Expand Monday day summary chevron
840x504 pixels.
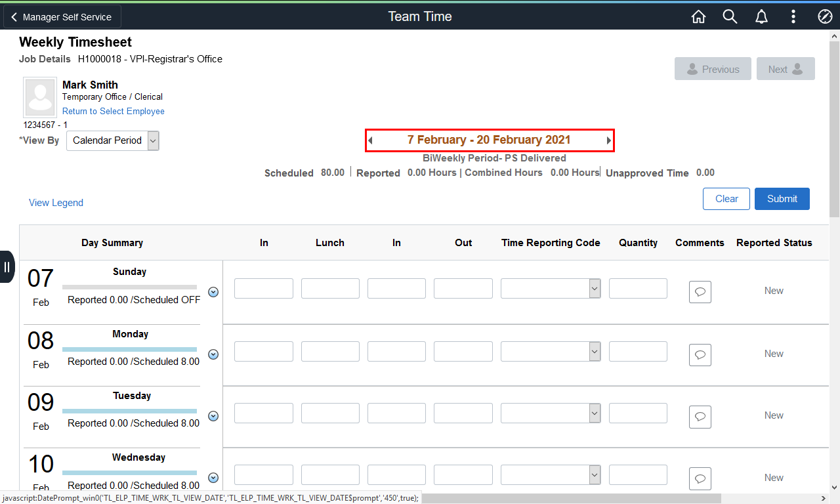213,354
